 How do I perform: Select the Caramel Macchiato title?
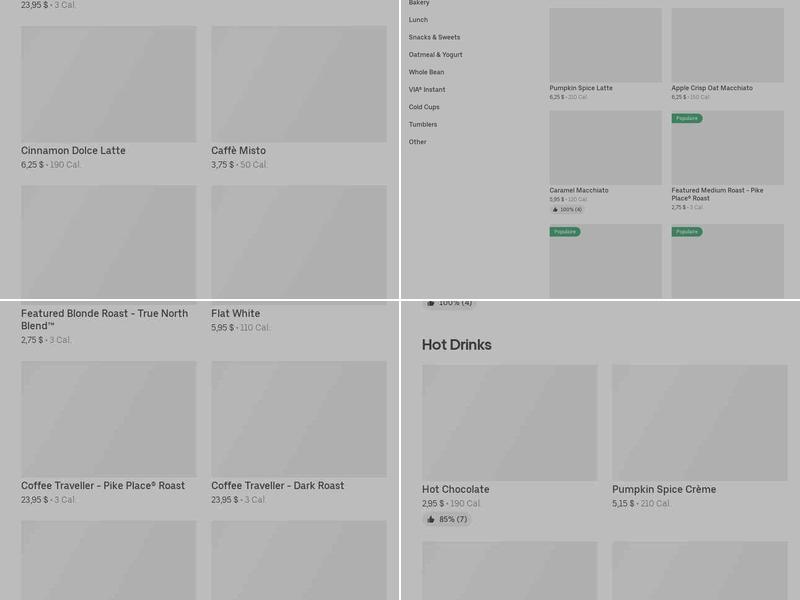pos(579,190)
